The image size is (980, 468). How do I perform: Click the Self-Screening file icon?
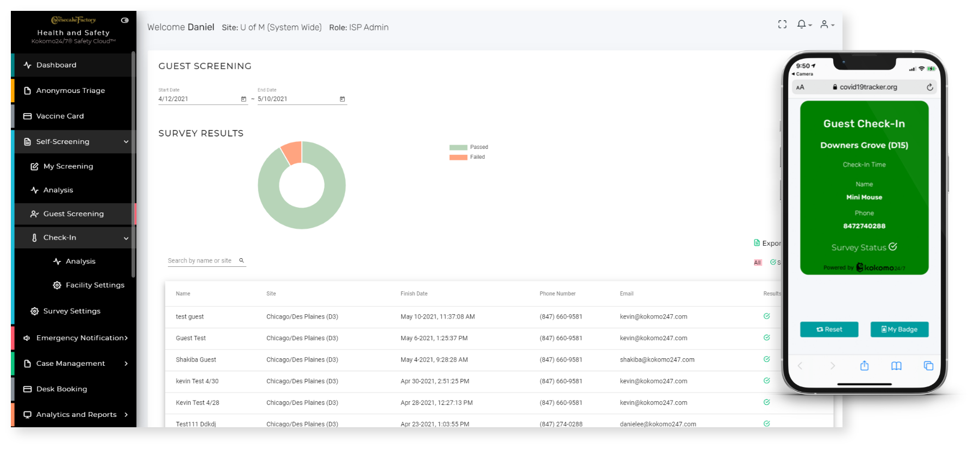(x=27, y=142)
